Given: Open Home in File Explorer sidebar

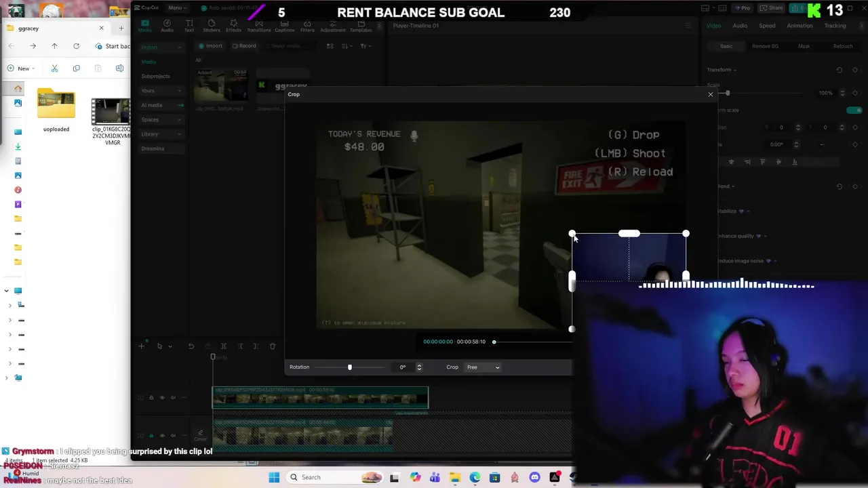Looking at the screenshot, I should [18, 88].
